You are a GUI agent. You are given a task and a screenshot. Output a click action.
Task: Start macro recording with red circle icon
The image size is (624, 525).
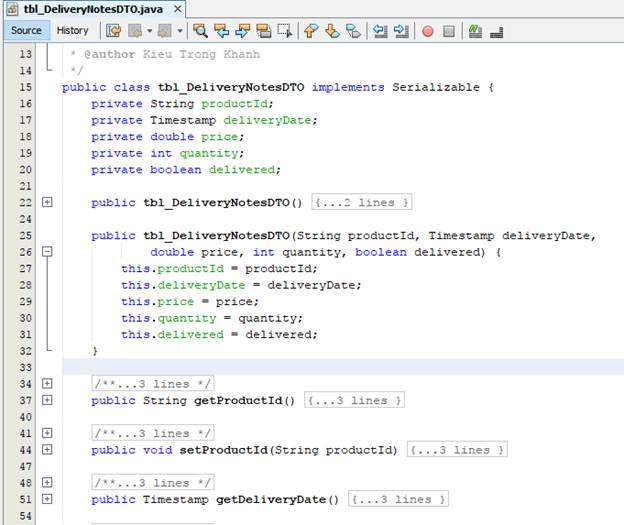point(428,31)
